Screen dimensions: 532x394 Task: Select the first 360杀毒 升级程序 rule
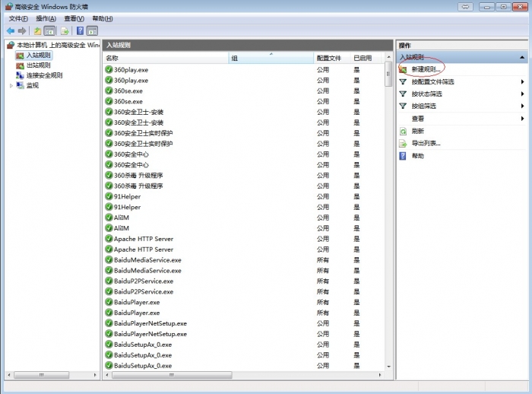coord(138,176)
